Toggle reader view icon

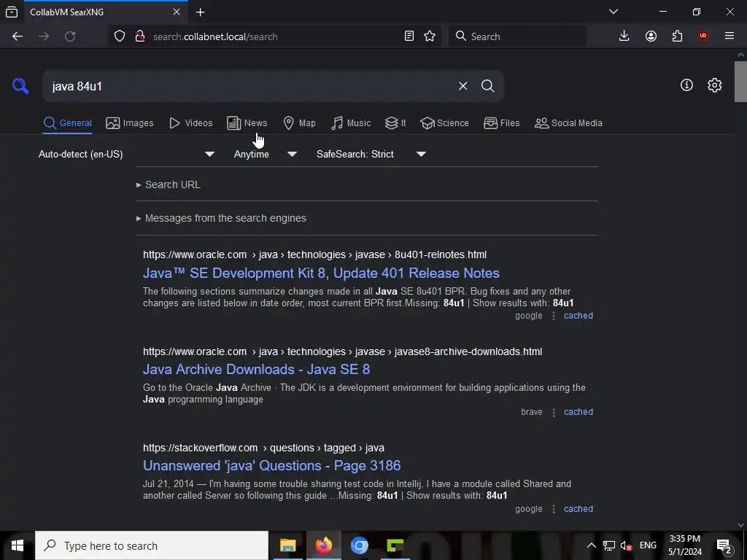click(x=409, y=36)
